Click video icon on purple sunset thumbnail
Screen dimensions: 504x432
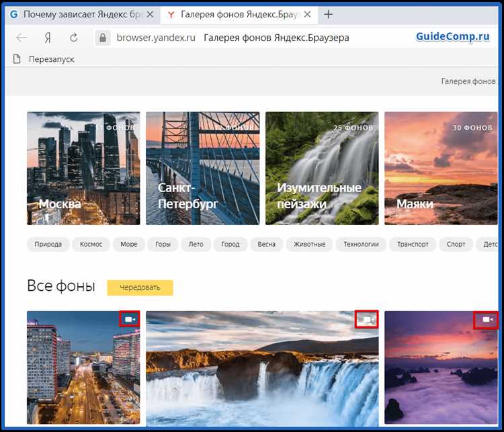pyautogui.click(x=484, y=320)
